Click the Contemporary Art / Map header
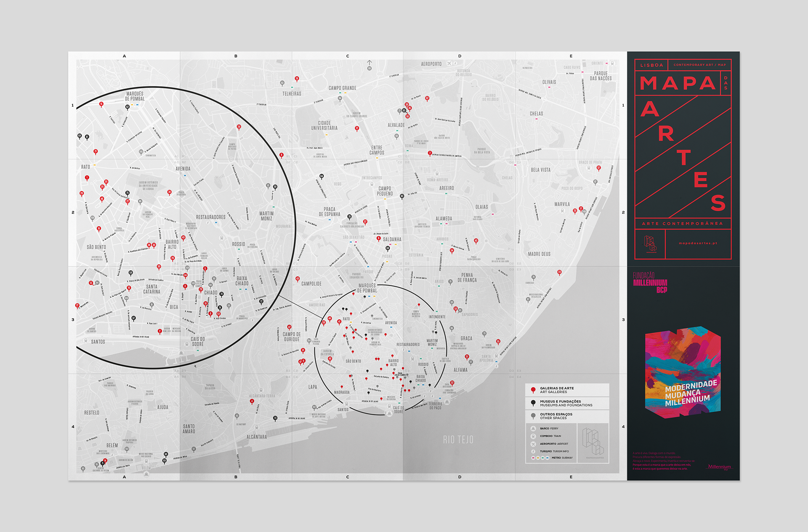Screen dimensions: 808x532 699,65
